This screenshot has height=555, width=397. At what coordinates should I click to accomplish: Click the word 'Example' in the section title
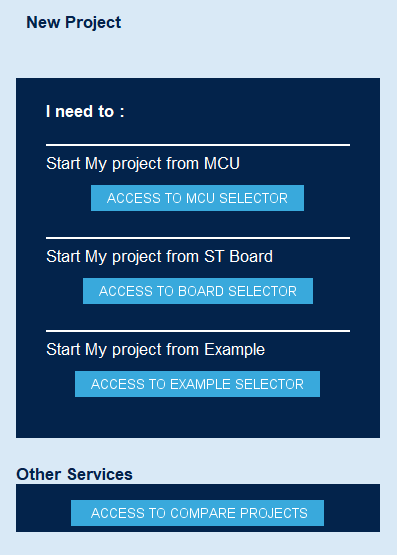[235, 350]
